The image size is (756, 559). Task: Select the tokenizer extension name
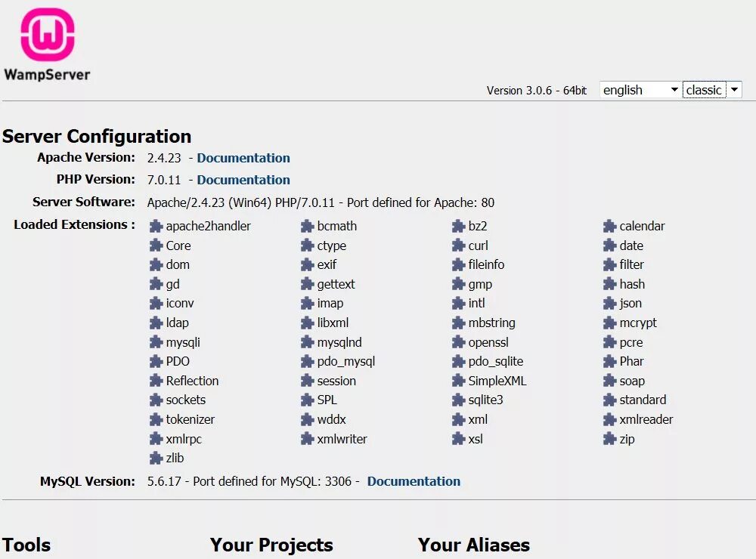(x=190, y=420)
